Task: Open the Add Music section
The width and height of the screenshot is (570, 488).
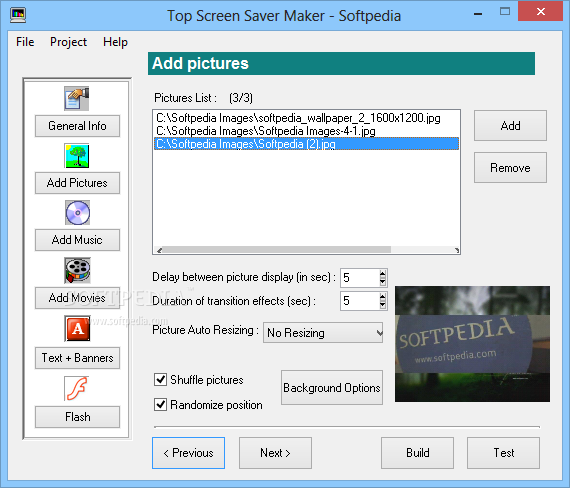Action: pyautogui.click(x=77, y=240)
